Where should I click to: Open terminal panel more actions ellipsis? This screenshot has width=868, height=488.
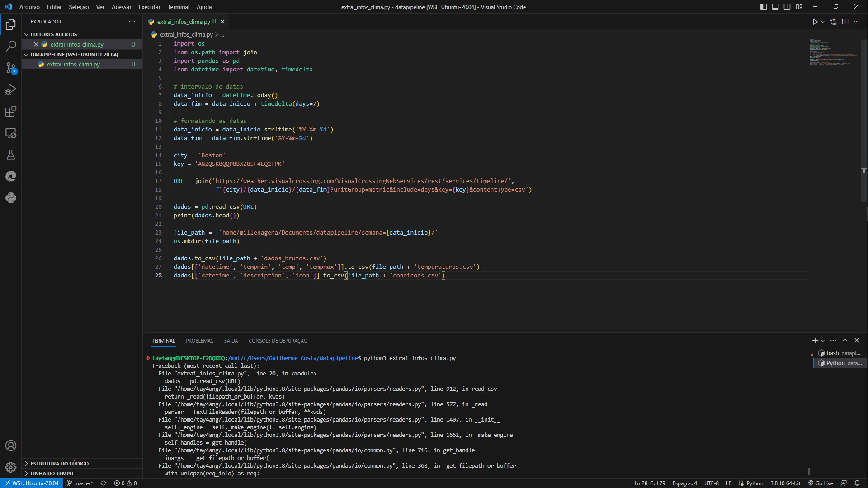[833, 341]
